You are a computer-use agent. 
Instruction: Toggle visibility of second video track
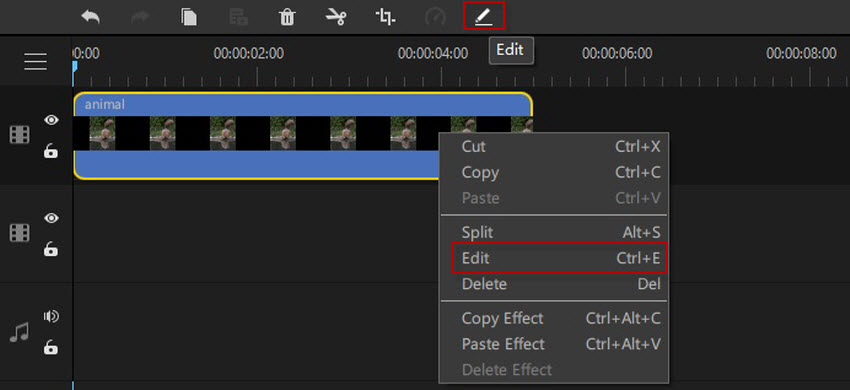[51, 218]
